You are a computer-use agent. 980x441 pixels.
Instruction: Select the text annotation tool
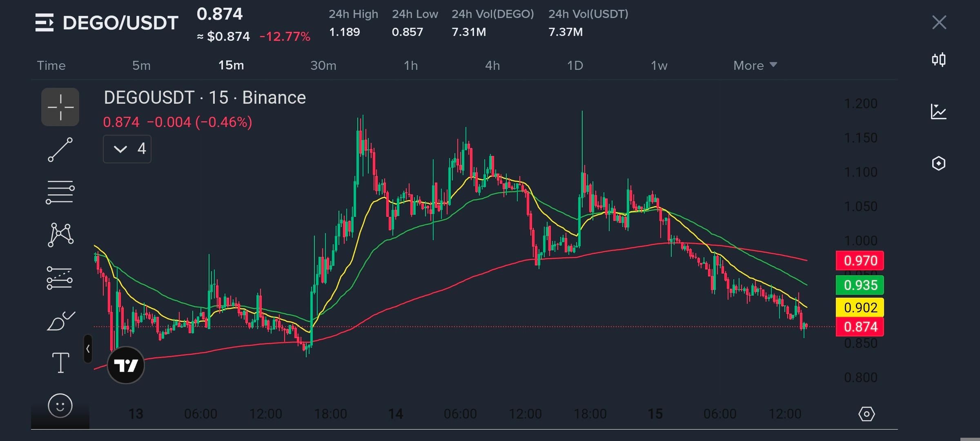(60, 363)
